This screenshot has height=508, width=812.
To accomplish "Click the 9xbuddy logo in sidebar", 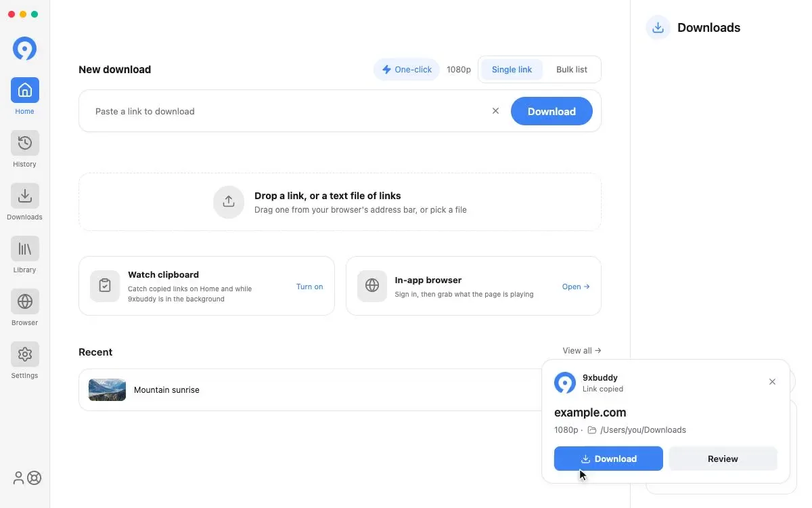I will (25, 49).
